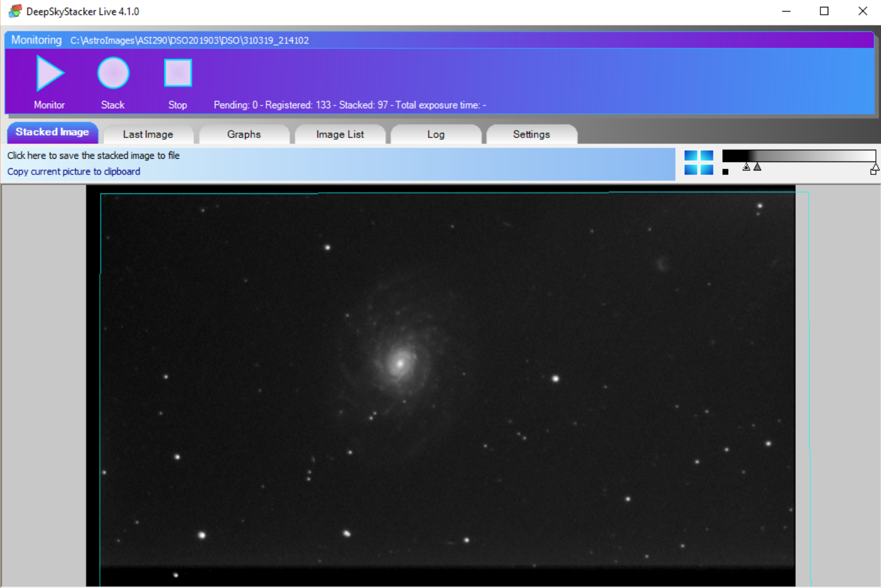Click link to save stacked image to file

click(94, 156)
